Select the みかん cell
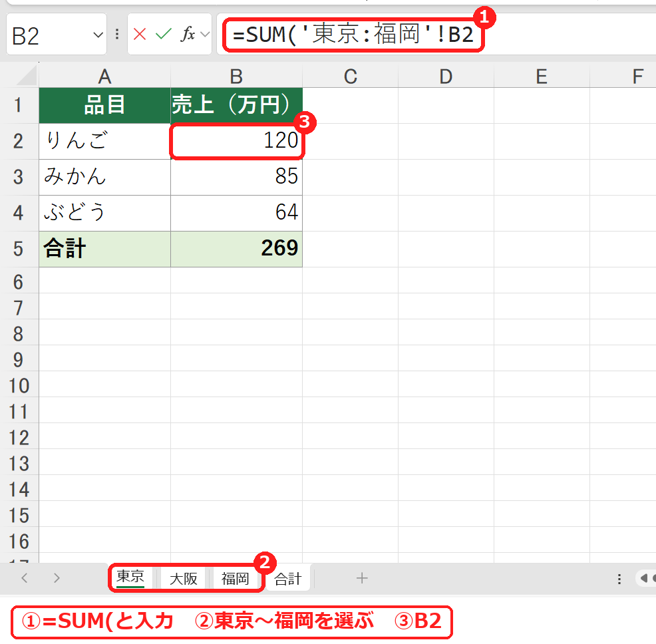Screen dimensions: 656x644 point(104,177)
